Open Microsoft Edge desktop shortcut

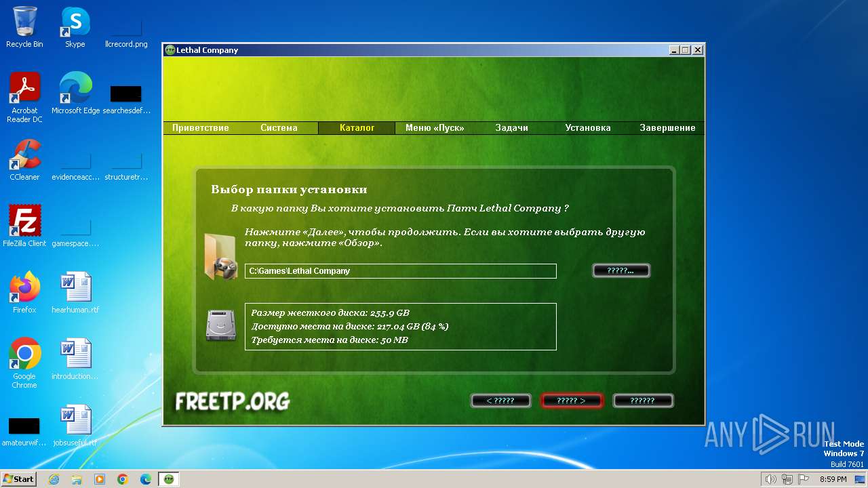click(x=75, y=94)
